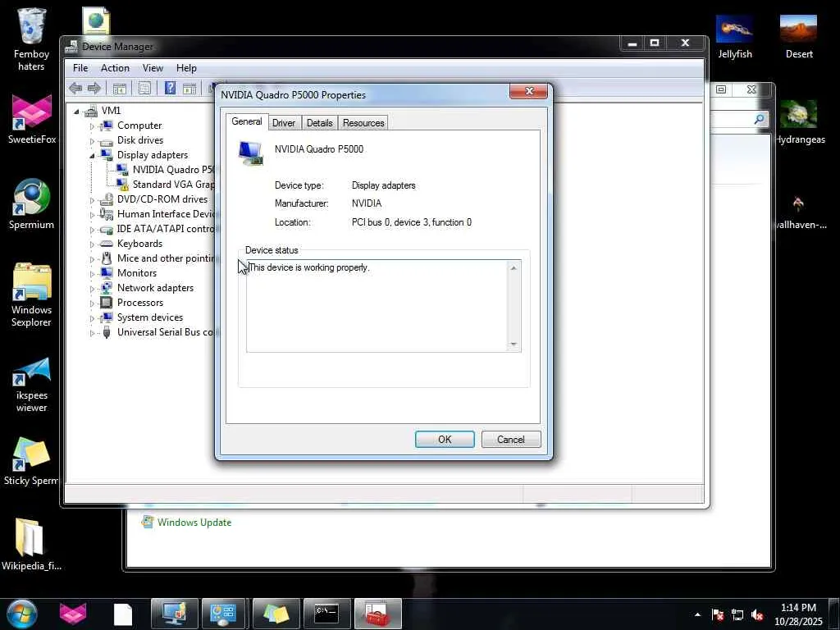Click the VM1 computer root icon
The width and height of the screenshot is (840, 630).
click(92, 111)
